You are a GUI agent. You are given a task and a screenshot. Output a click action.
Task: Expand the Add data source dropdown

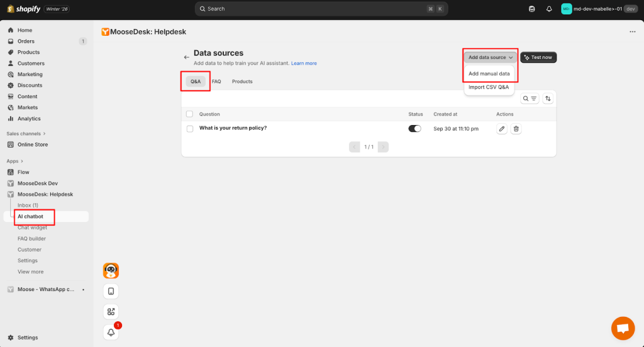[x=491, y=57]
